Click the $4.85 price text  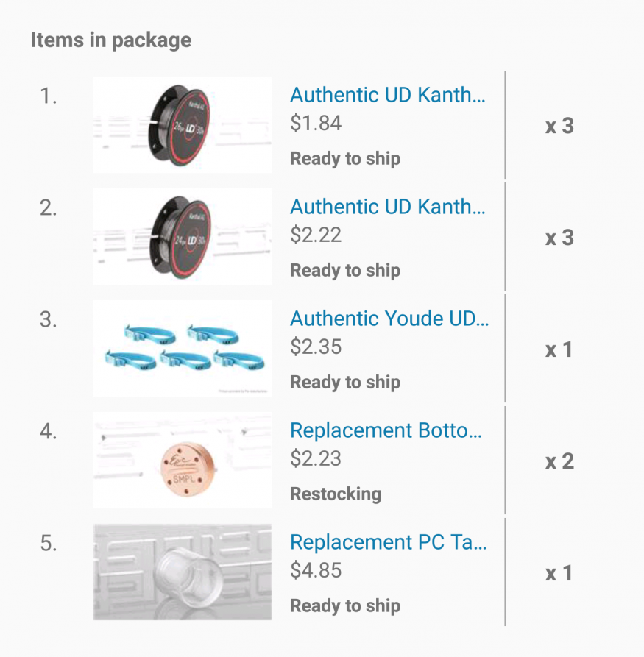coord(316,570)
